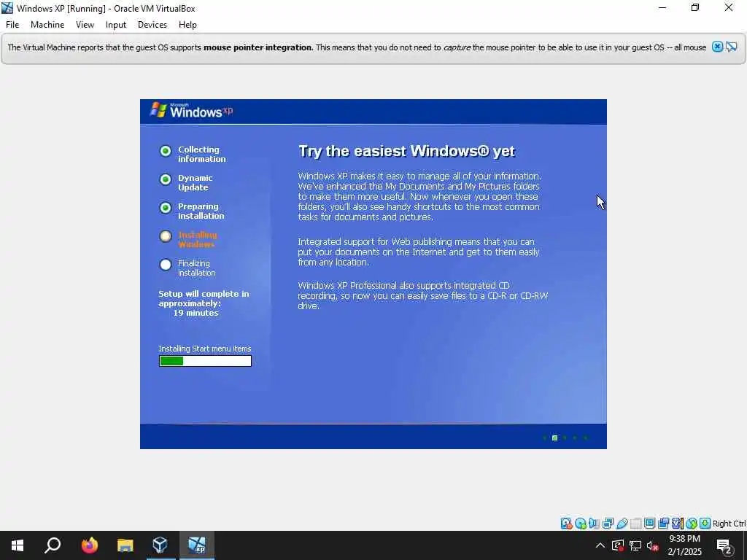Switch to the VirtualBox Manager taskbar button
Image resolution: width=747 pixels, height=560 pixels.
160,545
